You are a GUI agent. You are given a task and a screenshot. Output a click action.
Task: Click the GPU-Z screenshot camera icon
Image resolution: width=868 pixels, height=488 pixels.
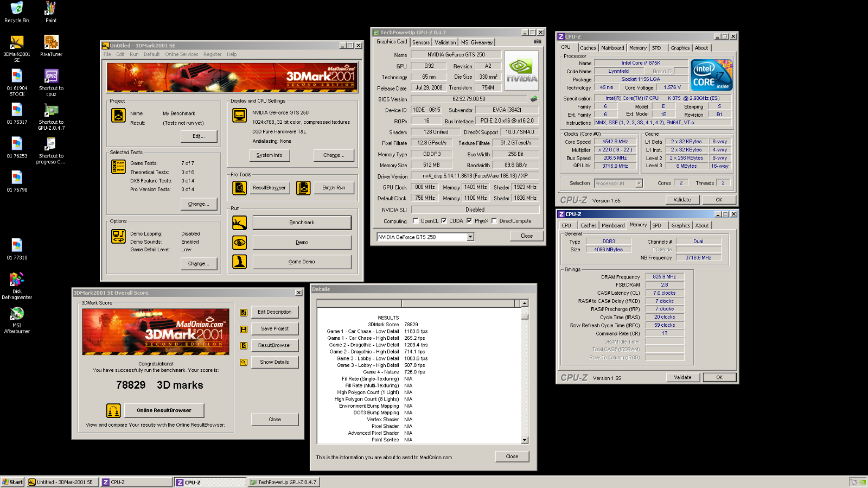click(537, 42)
